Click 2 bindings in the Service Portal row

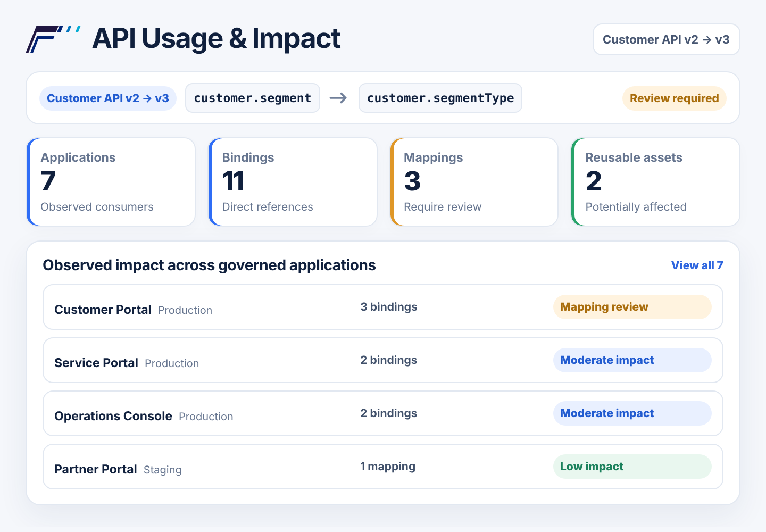point(389,360)
